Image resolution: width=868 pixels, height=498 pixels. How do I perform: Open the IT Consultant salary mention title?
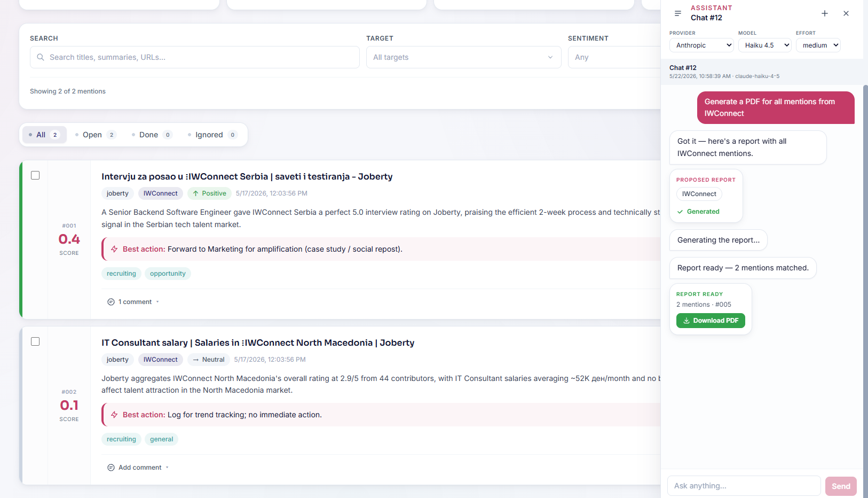tap(258, 343)
